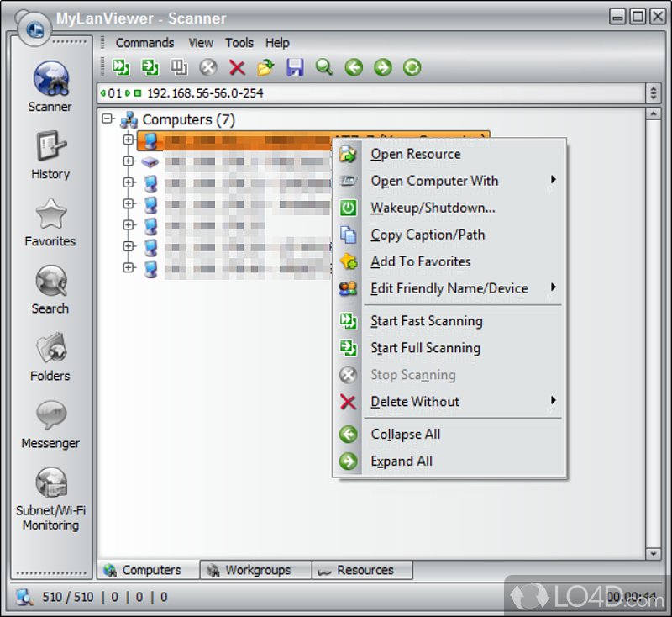Screen dimensions: 672x617
Task: Click the magnifier search toolbar icon
Action: [x=324, y=67]
